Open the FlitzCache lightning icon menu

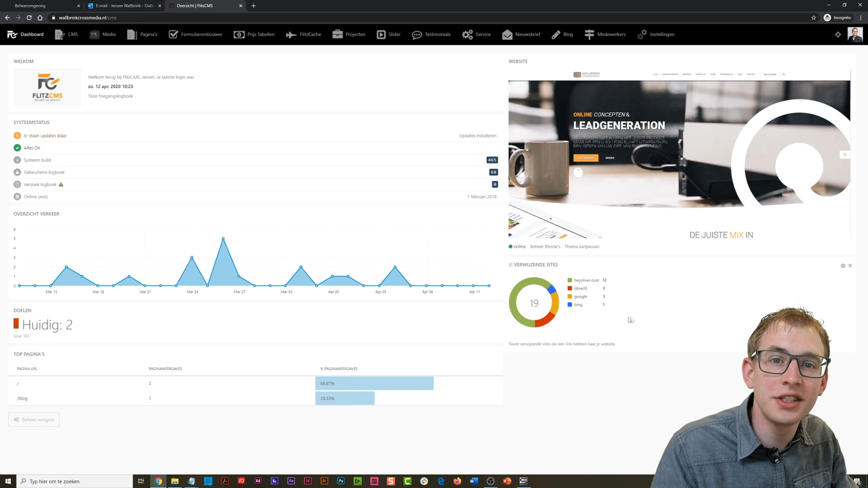(x=291, y=34)
